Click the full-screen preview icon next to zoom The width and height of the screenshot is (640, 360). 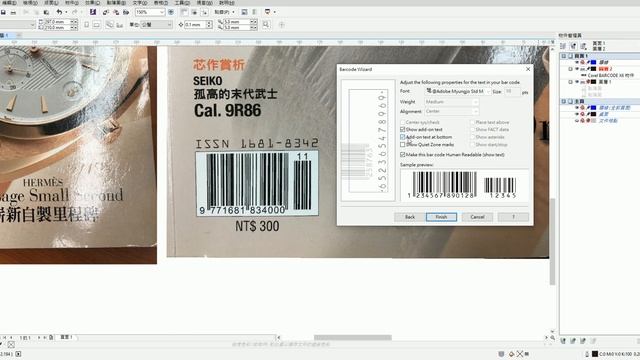[x=171, y=12]
